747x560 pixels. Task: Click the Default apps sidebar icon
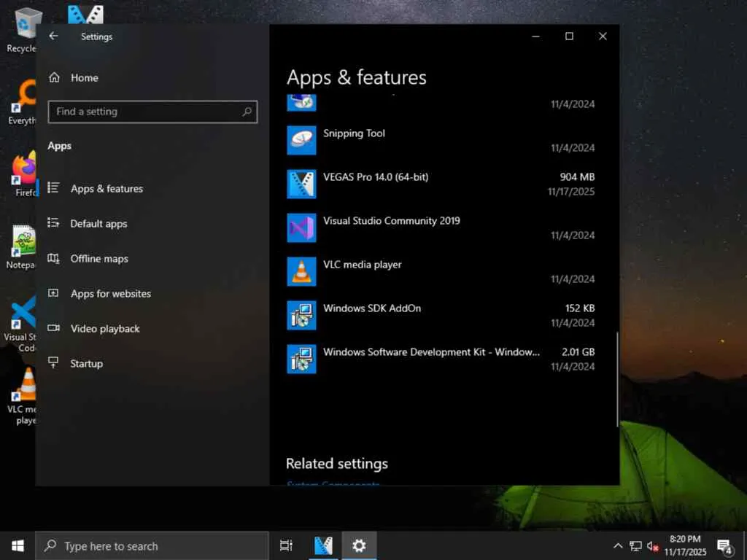53,222
